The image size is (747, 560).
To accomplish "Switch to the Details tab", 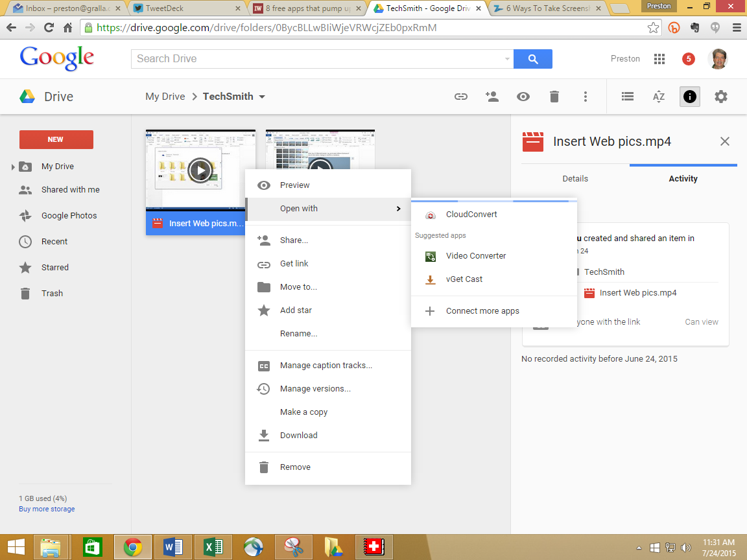I will coord(575,179).
